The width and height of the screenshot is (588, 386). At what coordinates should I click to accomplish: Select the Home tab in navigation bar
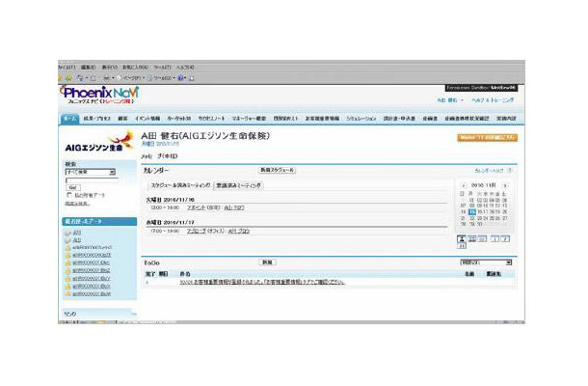tap(69, 118)
